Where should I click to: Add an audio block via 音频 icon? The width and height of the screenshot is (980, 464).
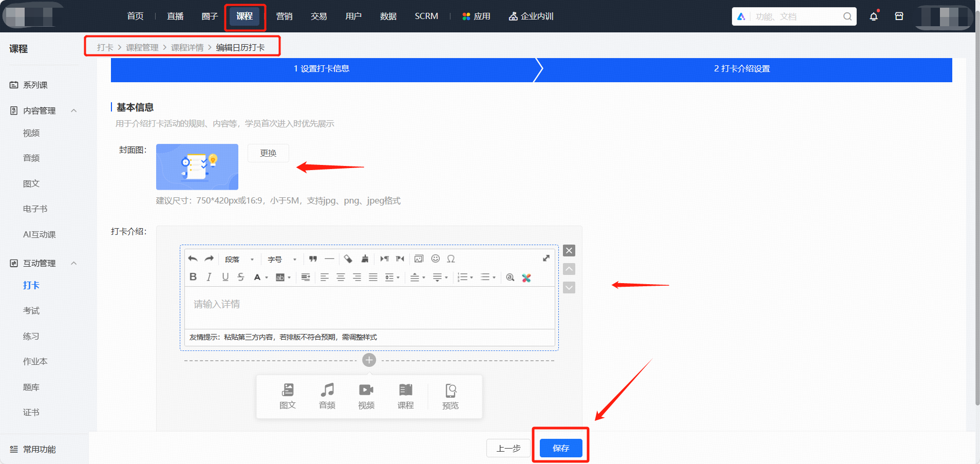(x=327, y=396)
